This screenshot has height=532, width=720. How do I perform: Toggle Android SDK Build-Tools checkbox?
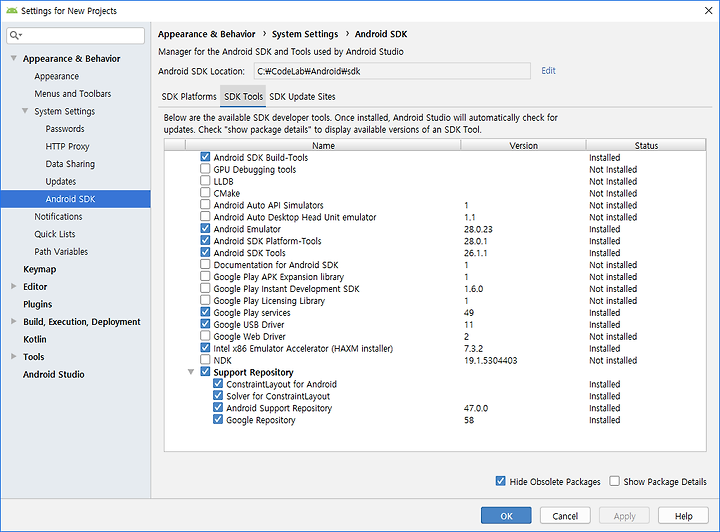pyautogui.click(x=205, y=157)
